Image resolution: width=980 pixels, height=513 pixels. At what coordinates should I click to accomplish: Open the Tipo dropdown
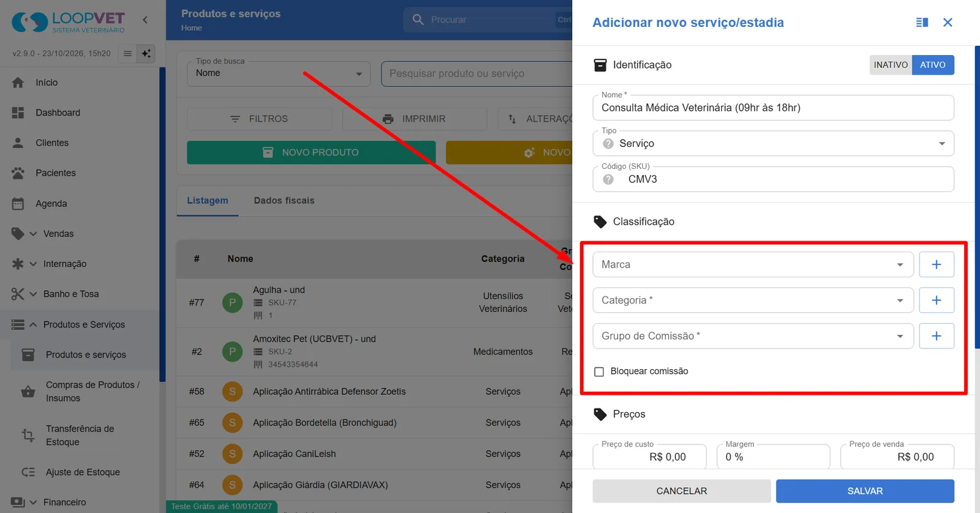773,143
